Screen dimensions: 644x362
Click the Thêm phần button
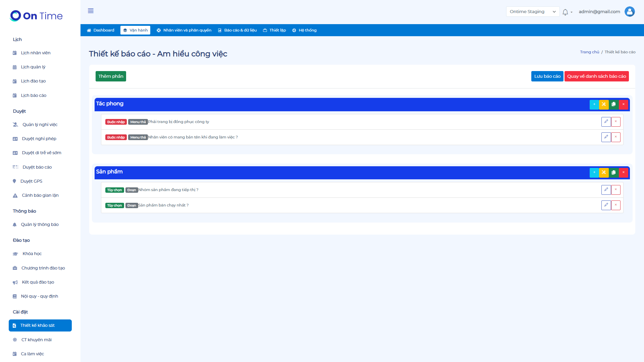click(x=111, y=76)
